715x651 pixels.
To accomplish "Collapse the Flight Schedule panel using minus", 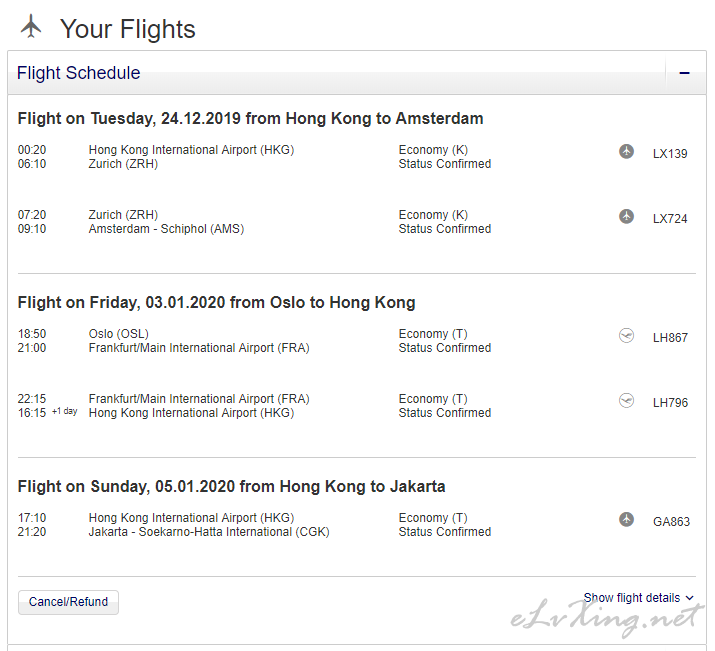I will point(684,73).
